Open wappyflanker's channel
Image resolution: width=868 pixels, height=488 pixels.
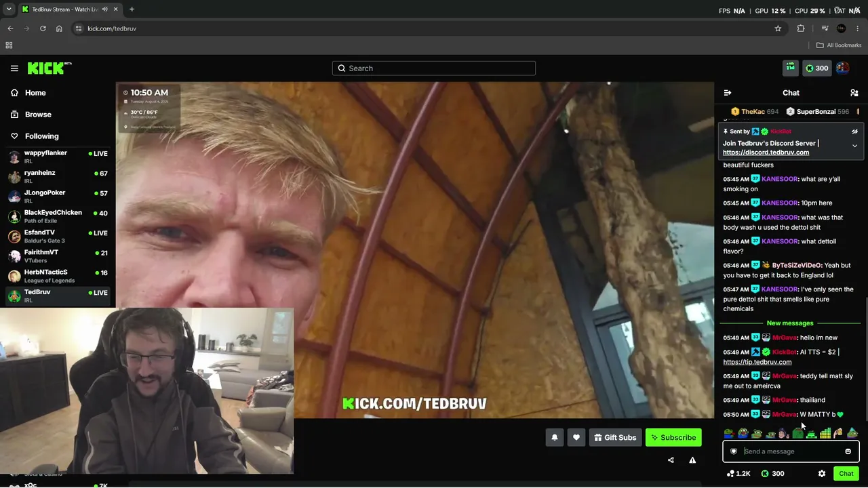click(x=58, y=157)
